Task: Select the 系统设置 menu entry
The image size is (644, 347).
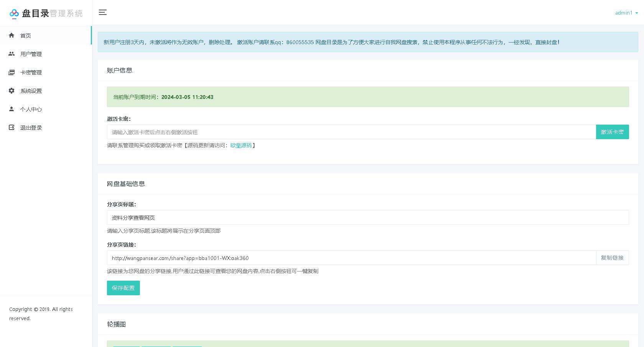Action: pos(31,90)
